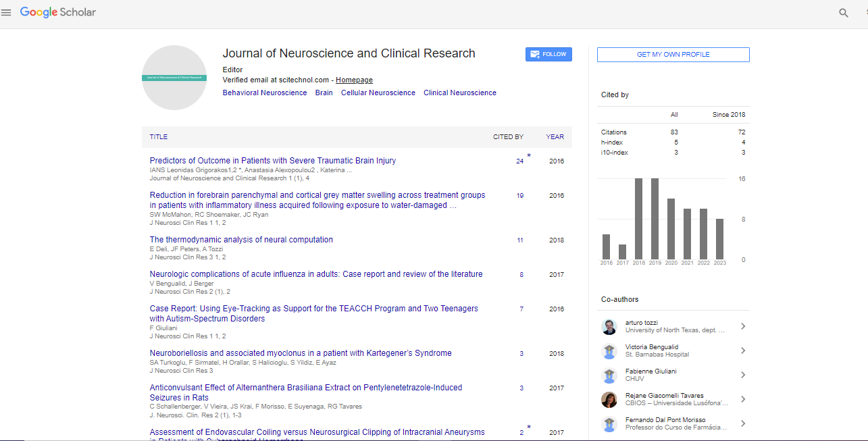Click Fernando Dal Pont Morisso's avatar icon
The width and height of the screenshot is (868, 441).
[x=609, y=424]
